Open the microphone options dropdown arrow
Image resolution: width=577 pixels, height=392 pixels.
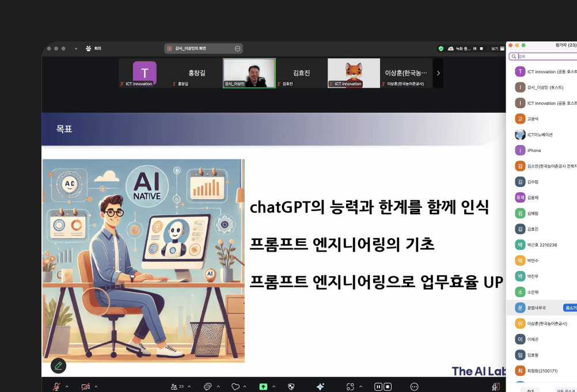(67, 387)
